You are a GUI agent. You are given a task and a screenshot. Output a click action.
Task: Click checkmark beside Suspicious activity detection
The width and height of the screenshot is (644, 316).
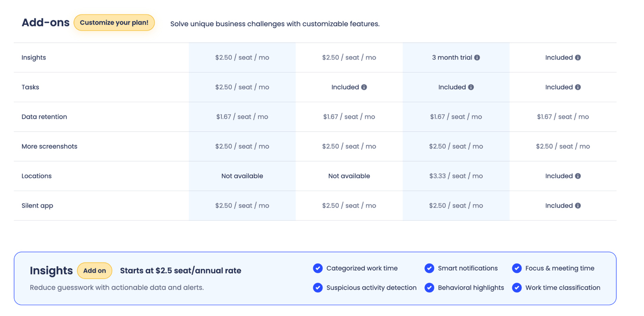pyautogui.click(x=318, y=288)
